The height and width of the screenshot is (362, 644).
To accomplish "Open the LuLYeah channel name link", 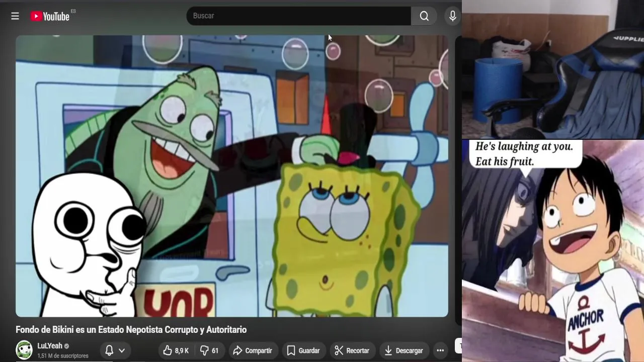I will tap(50, 346).
